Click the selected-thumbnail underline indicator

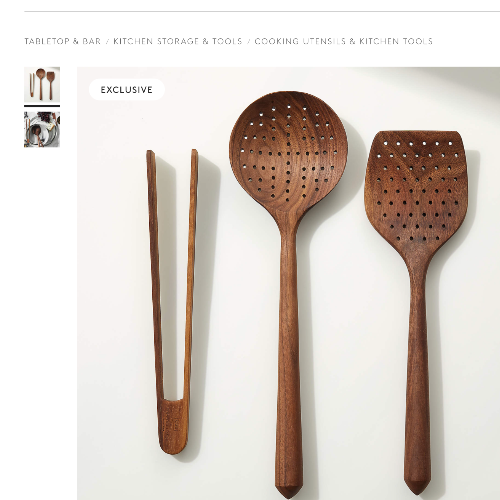click(x=42, y=106)
